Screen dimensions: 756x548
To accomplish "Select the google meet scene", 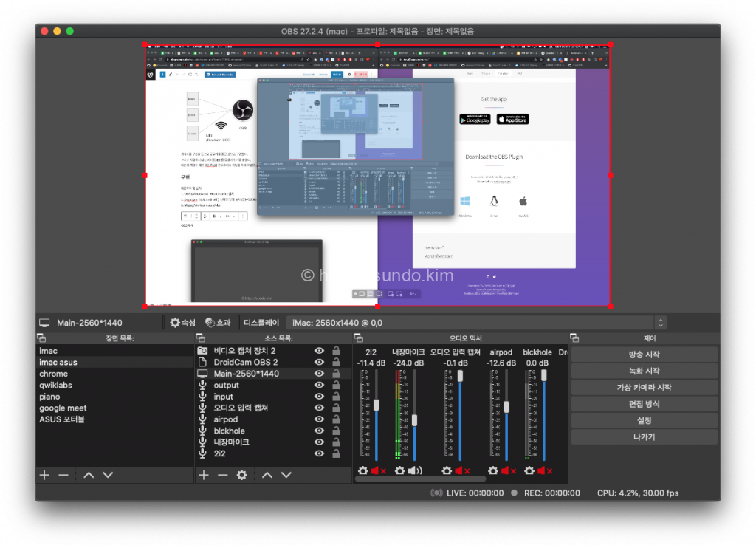I will tap(63, 408).
